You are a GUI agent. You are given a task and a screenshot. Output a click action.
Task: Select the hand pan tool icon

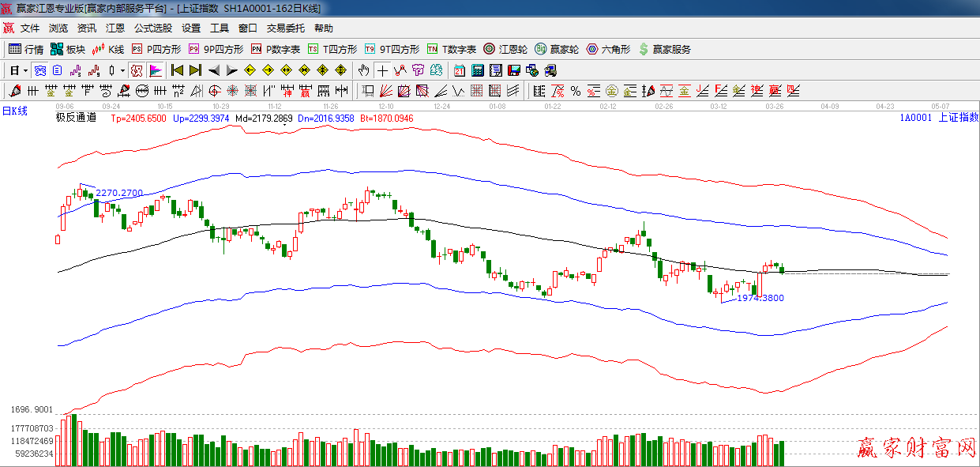[363, 70]
